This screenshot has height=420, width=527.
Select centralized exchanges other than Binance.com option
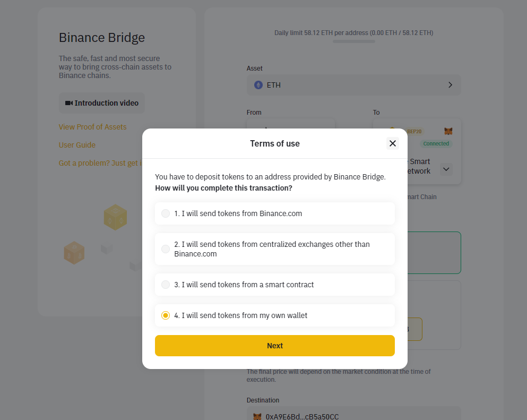[166, 249]
